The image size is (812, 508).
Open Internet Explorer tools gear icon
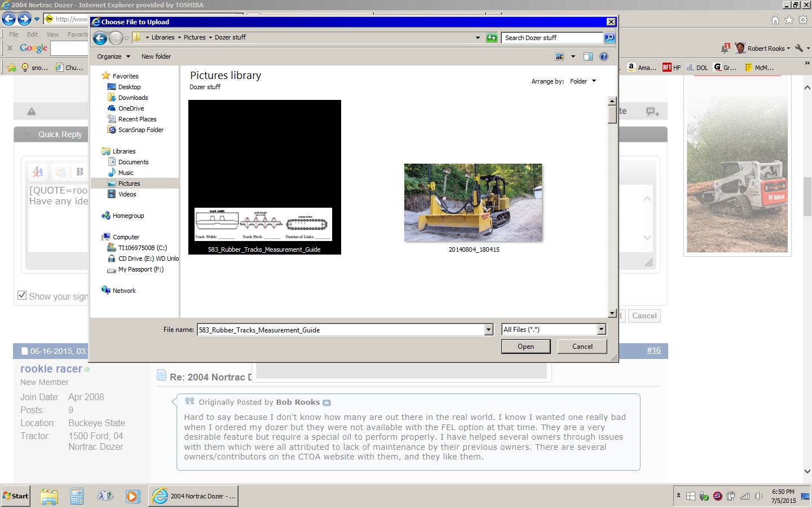click(803, 20)
